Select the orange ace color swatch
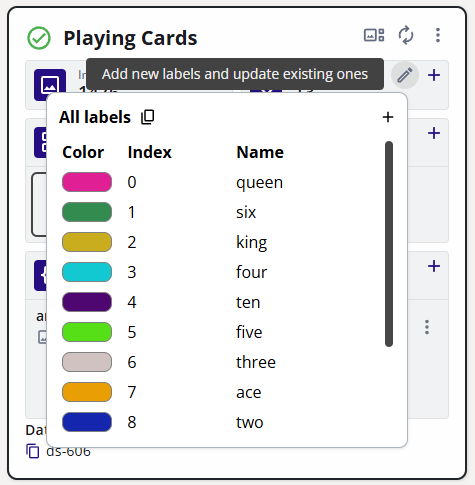 87,392
